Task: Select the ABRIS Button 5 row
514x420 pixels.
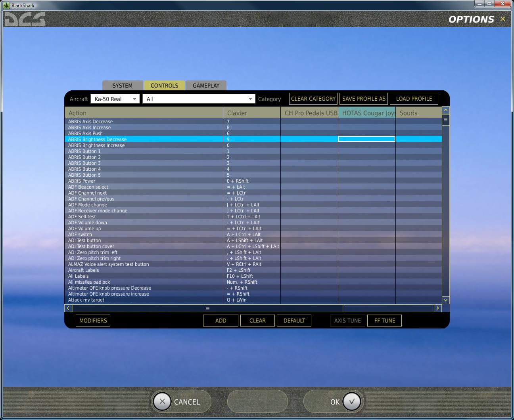Action: pos(253,175)
